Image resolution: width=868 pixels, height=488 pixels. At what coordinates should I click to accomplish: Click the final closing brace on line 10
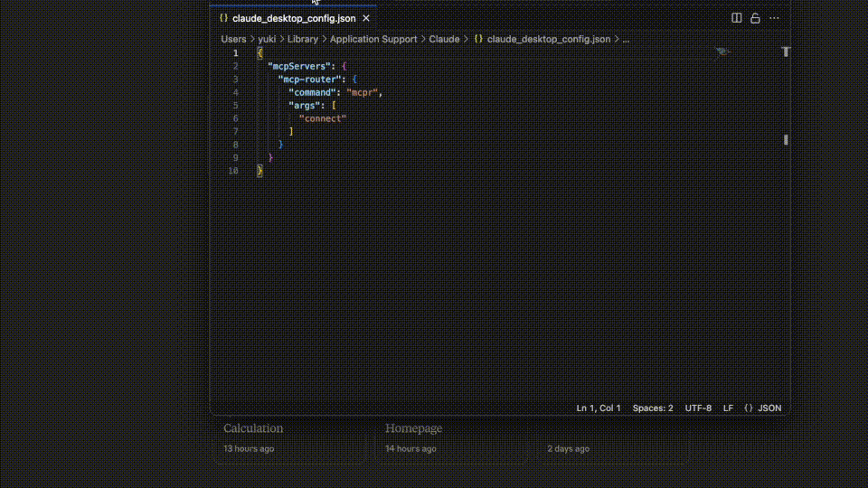tap(259, 171)
